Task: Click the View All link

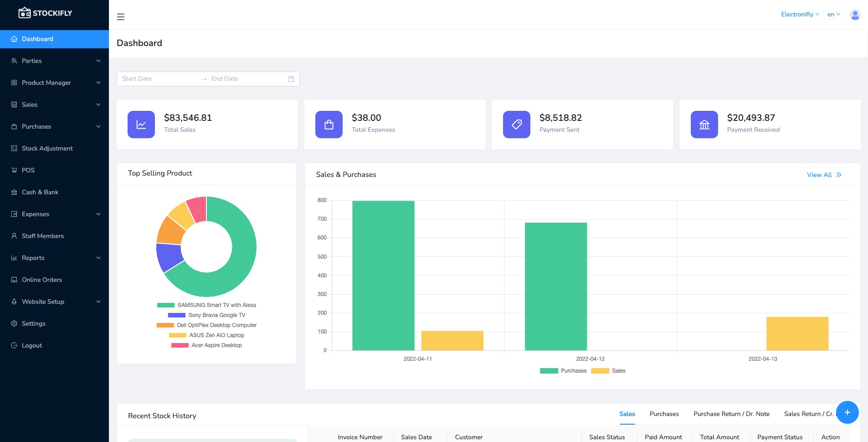Action: click(820, 175)
